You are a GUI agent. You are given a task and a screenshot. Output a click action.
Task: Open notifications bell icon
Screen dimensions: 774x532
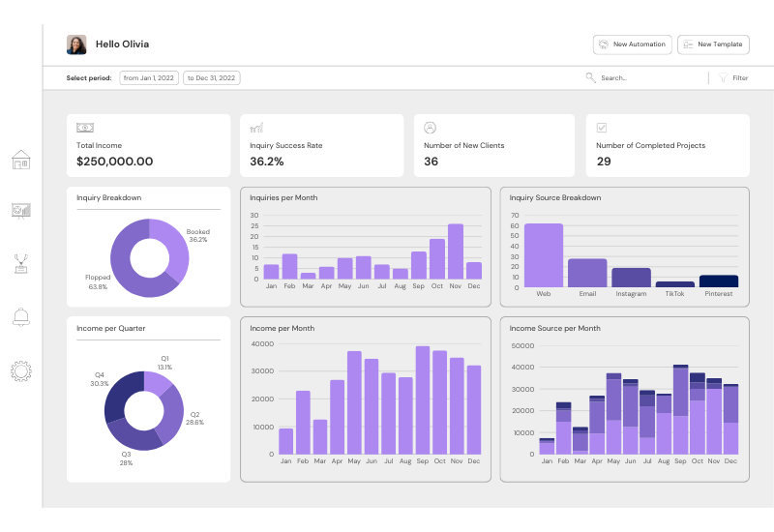[21, 316]
